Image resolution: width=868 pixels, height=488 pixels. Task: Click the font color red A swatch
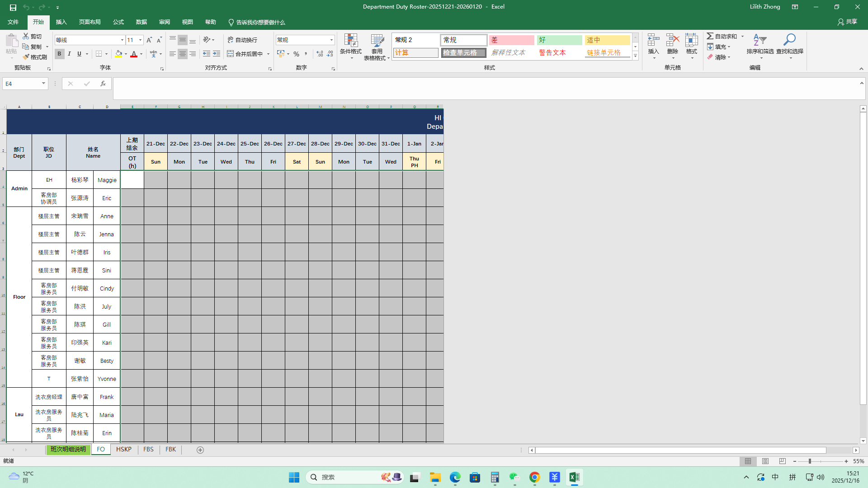[x=134, y=54]
